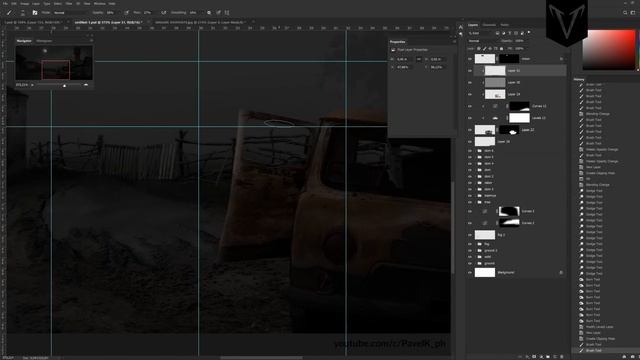Hide Layer 31 with its eye icon

pyautogui.click(x=470, y=71)
